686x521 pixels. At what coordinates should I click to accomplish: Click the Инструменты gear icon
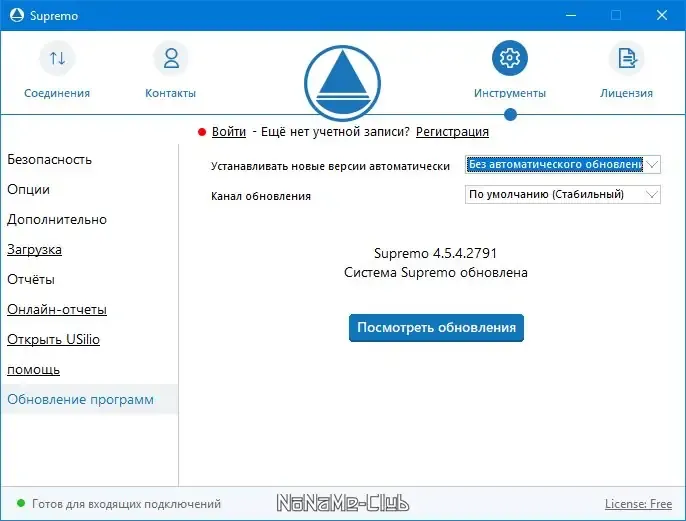click(x=510, y=58)
